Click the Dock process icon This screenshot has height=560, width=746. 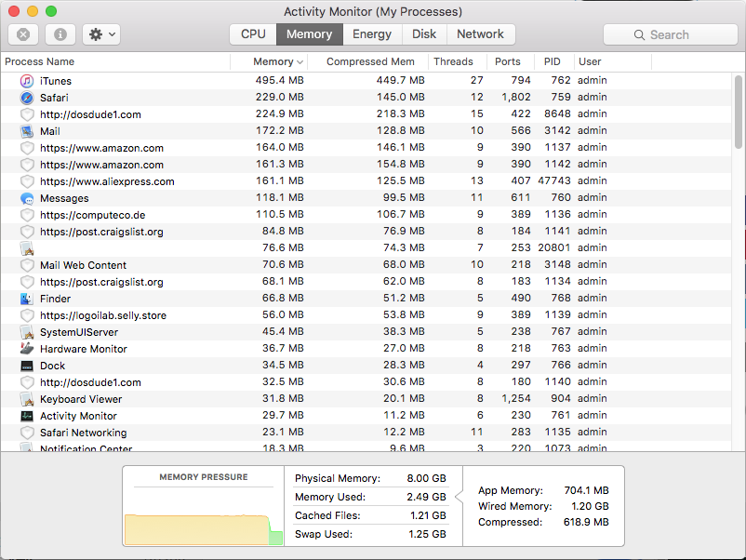coord(27,366)
